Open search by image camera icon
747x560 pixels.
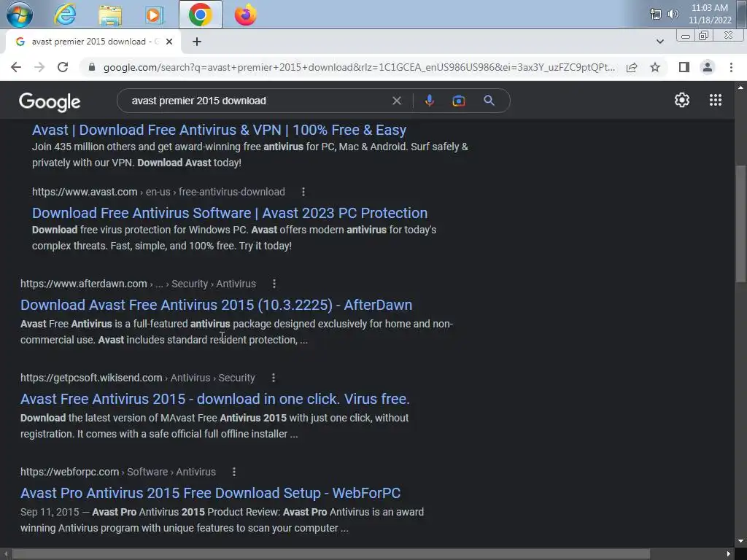[458, 101]
